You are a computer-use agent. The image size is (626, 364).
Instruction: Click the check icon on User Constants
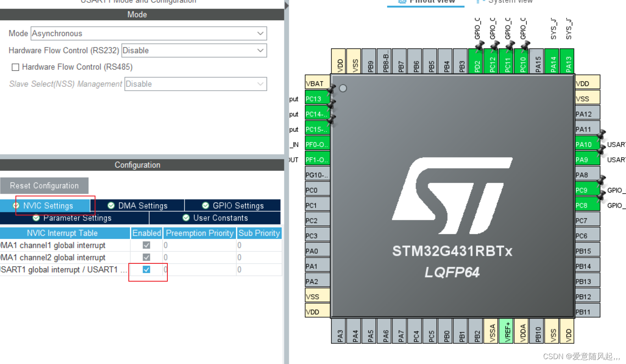(x=186, y=218)
